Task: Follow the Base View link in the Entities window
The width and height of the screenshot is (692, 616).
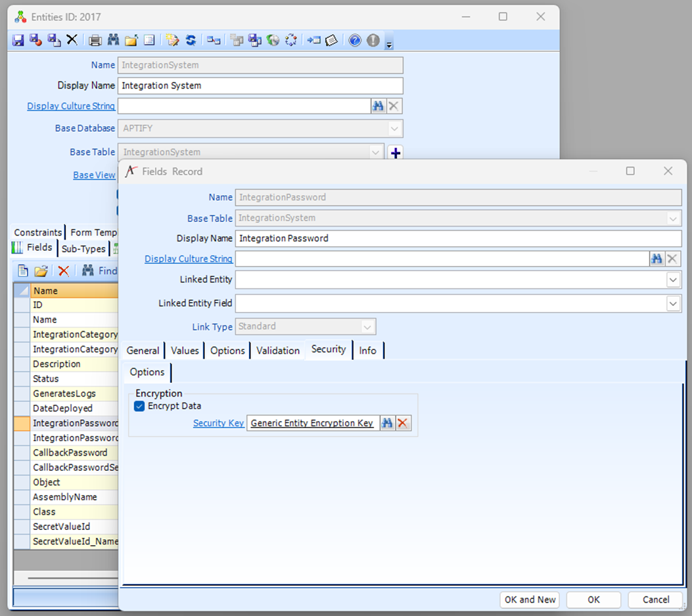Action: point(94,175)
